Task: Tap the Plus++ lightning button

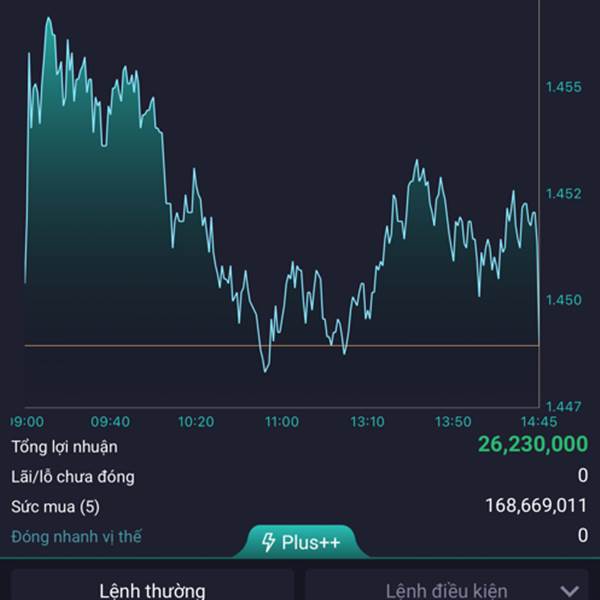Action: pos(301,542)
